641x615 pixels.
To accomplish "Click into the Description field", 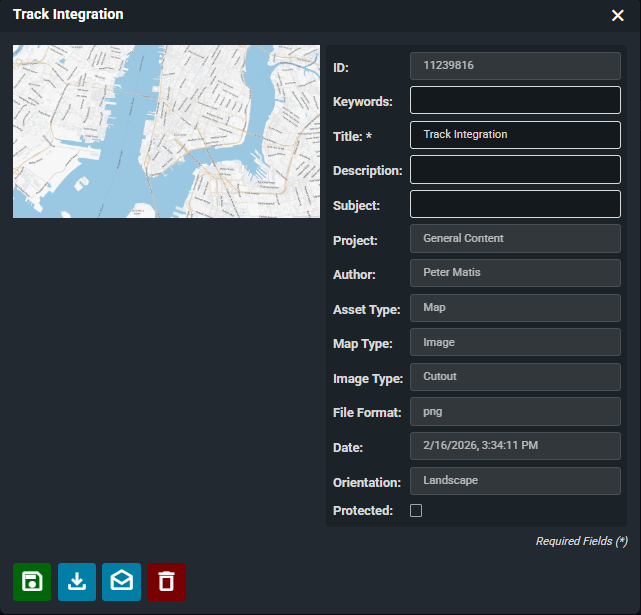I will [x=515, y=170].
